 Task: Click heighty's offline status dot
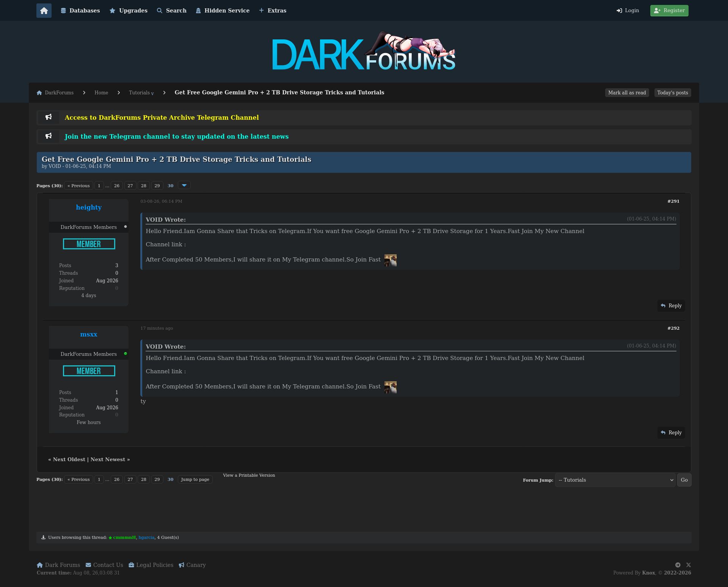126,227
